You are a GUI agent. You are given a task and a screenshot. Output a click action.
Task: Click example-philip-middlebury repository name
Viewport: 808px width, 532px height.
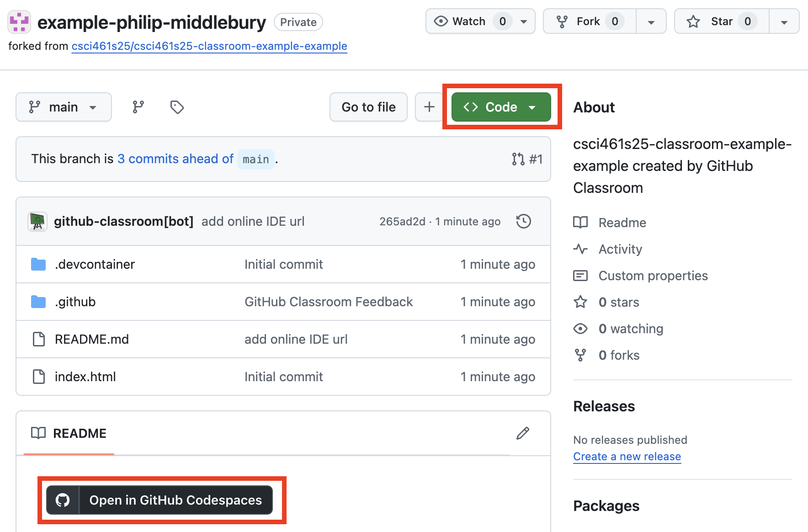click(151, 22)
